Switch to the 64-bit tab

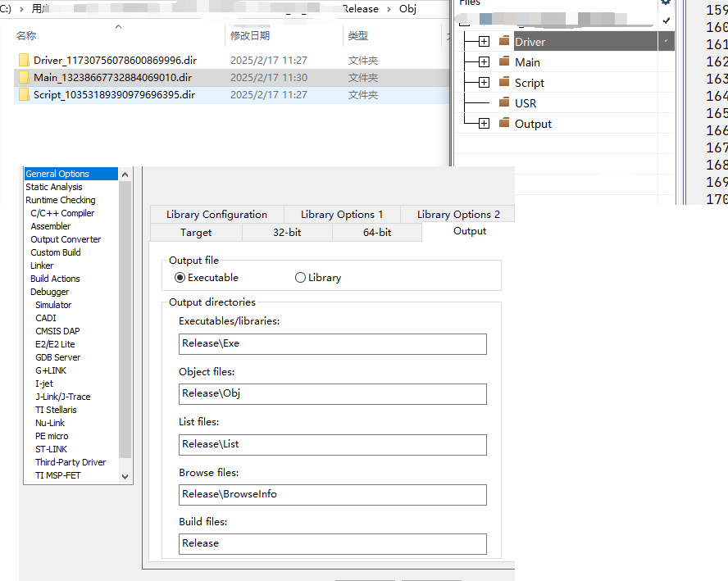377,233
